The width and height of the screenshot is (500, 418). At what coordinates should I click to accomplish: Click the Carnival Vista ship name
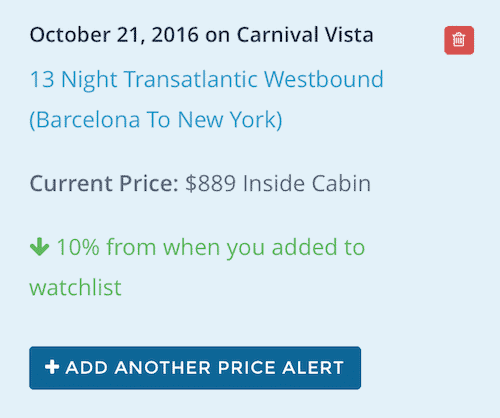(305, 35)
